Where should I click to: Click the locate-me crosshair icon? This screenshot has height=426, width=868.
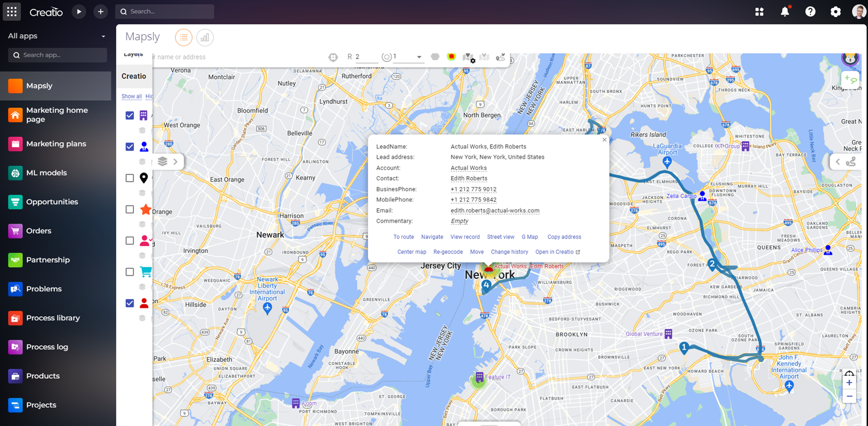(333, 57)
